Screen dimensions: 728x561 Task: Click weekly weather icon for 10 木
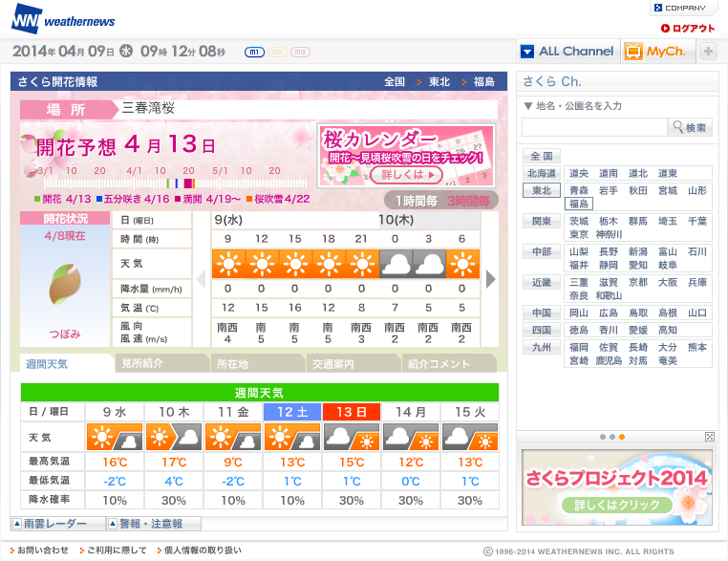(x=174, y=437)
